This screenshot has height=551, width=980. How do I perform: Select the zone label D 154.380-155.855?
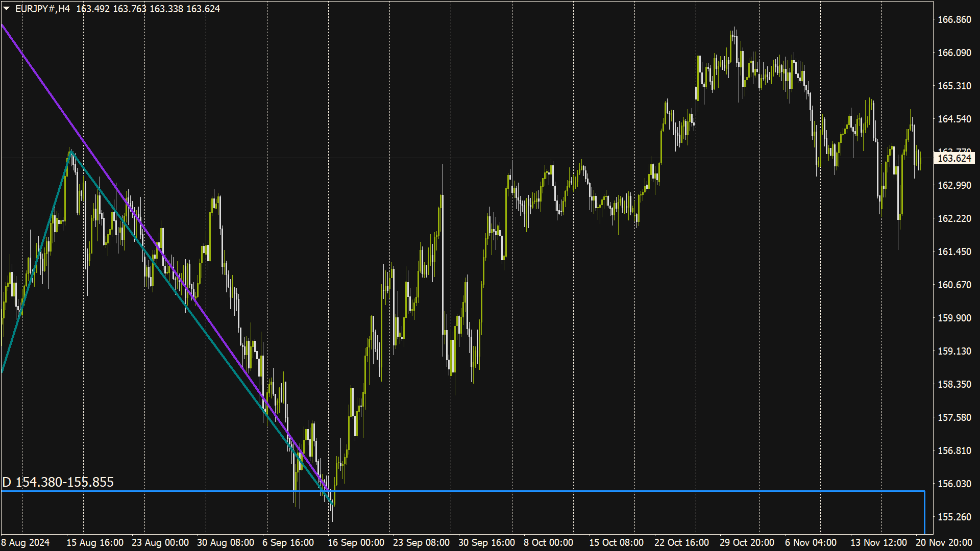pos(58,482)
